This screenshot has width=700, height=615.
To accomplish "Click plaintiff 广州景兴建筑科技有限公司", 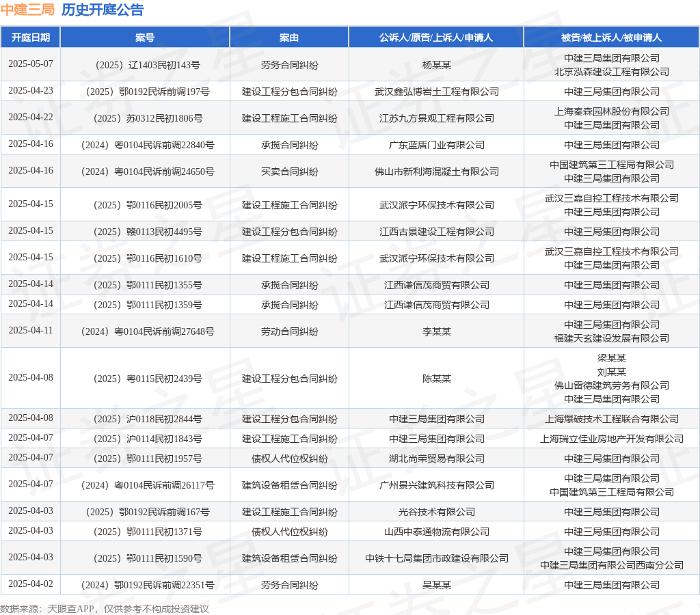I will click(x=436, y=485).
